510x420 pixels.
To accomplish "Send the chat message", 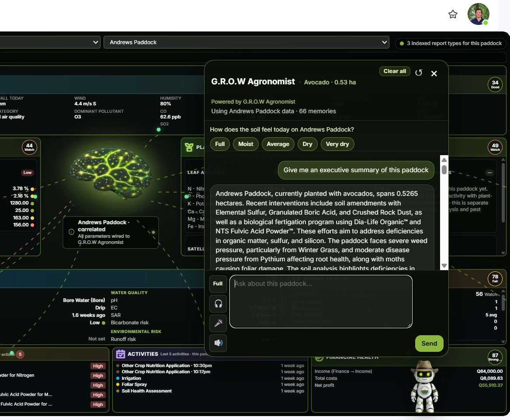I will coord(429,344).
